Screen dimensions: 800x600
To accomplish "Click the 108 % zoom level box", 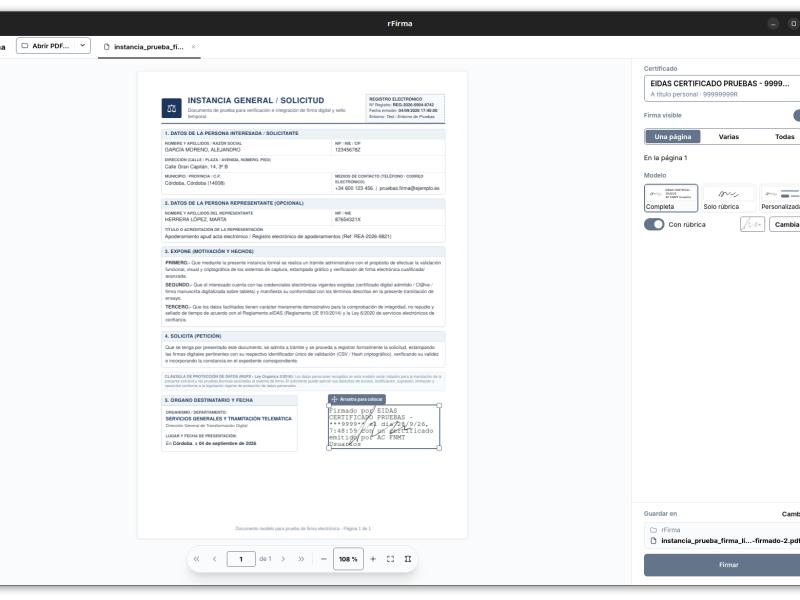I will pos(348,559).
